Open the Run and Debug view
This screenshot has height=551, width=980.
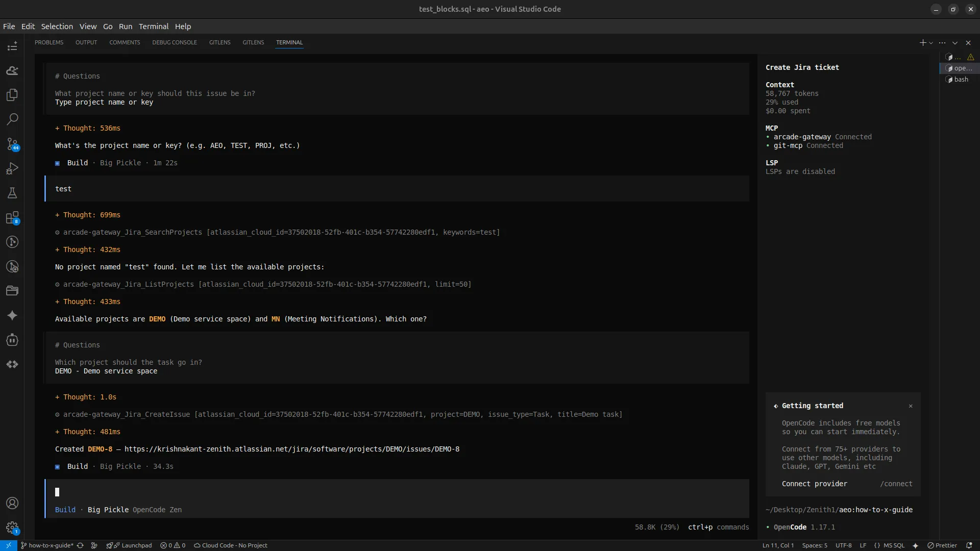[12, 168]
